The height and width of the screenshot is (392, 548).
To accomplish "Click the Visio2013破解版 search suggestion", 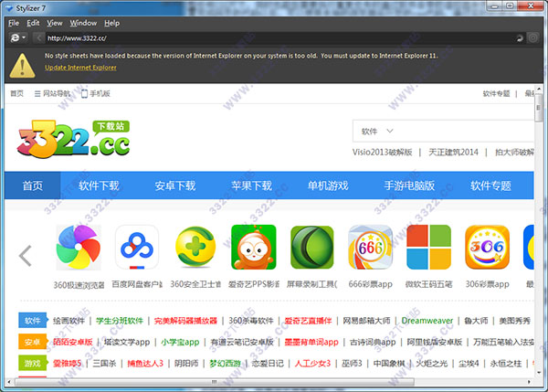I will coord(383,152).
